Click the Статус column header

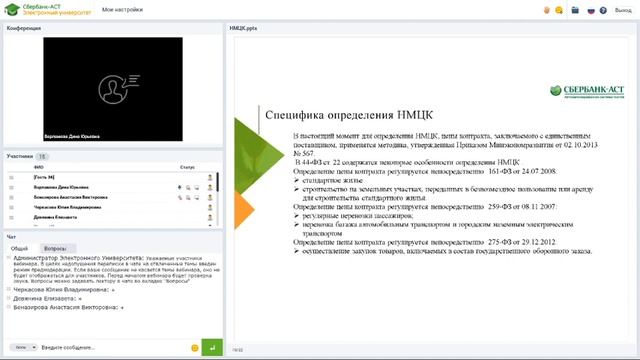coord(187,167)
